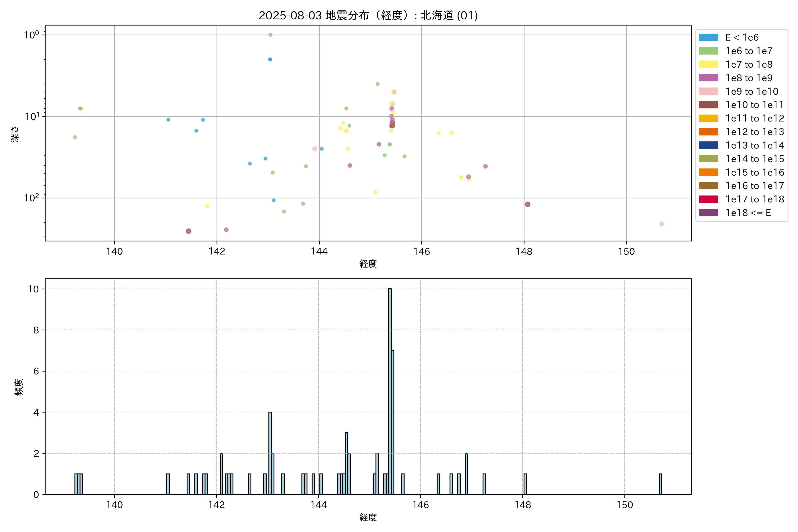Image resolution: width=798 pixels, height=532 pixels.
Task: Click the pink '1e9 to 1e10' legend swatch
Action: tap(708, 91)
